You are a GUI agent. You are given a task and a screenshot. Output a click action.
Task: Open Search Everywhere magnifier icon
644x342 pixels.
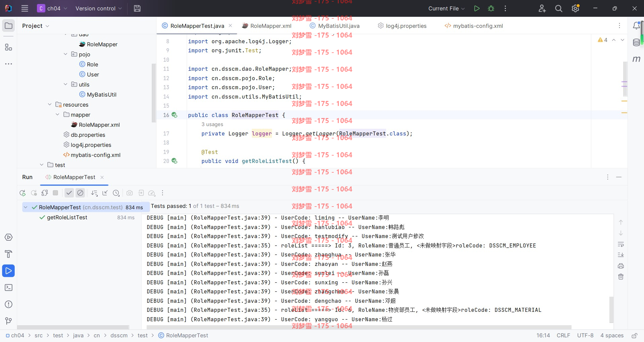coord(559,8)
